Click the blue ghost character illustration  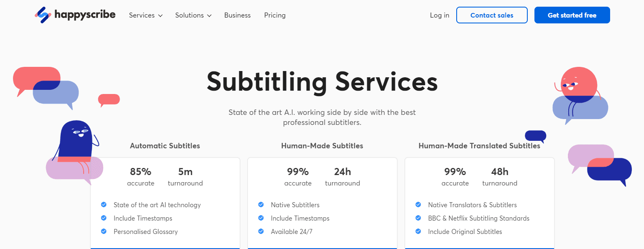76,140
